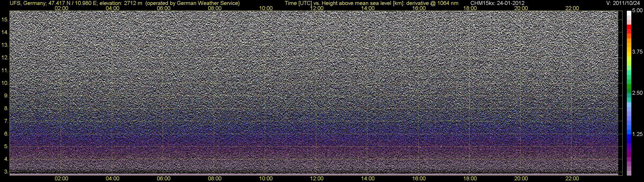Click height label '10.' on the axis
Image resolution: width=644 pixels, height=182 pixels.
(5, 83)
